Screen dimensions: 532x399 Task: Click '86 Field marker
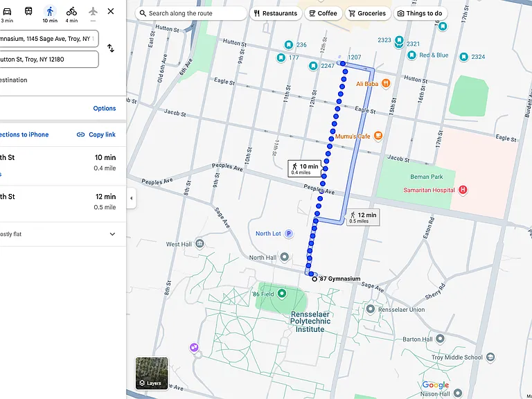pos(282,294)
